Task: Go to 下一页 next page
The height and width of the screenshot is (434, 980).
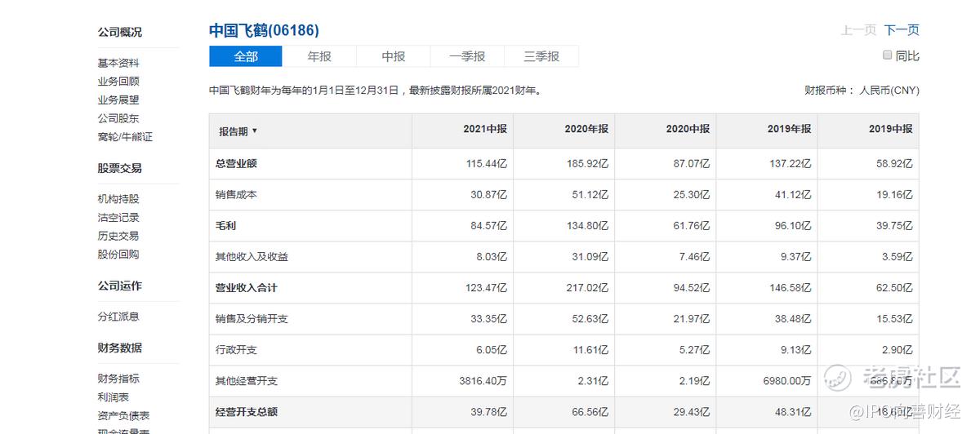Action: [x=902, y=30]
